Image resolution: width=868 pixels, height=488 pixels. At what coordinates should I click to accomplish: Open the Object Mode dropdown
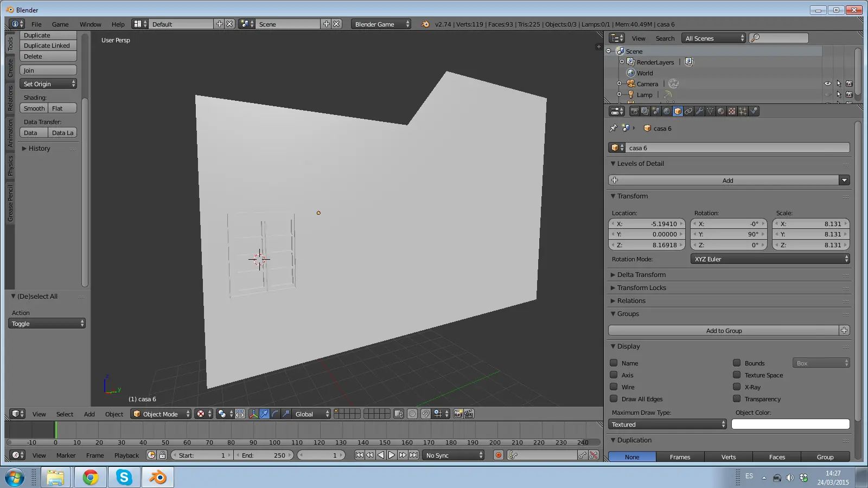[x=161, y=414]
